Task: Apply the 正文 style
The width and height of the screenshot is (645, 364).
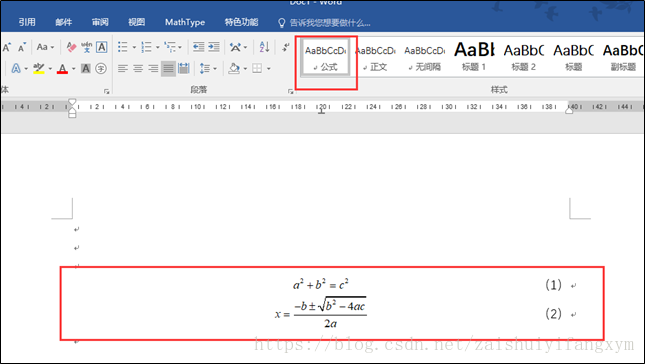Action: coord(375,57)
